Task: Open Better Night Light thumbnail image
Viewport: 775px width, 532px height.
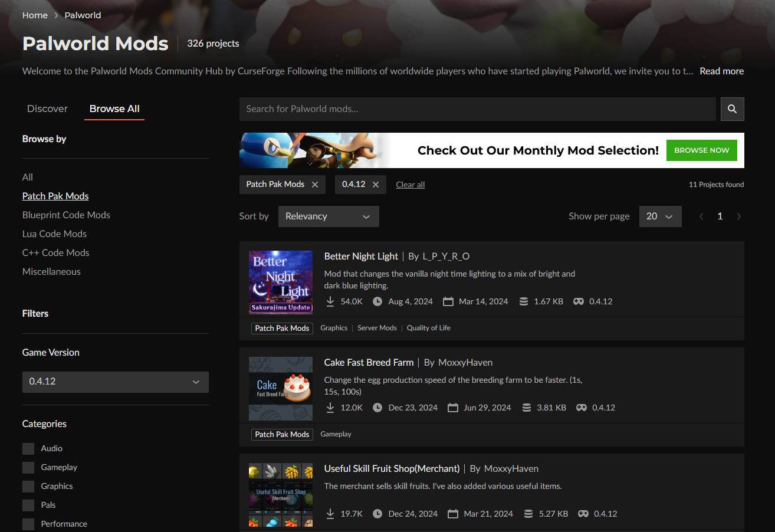Action: click(x=281, y=283)
